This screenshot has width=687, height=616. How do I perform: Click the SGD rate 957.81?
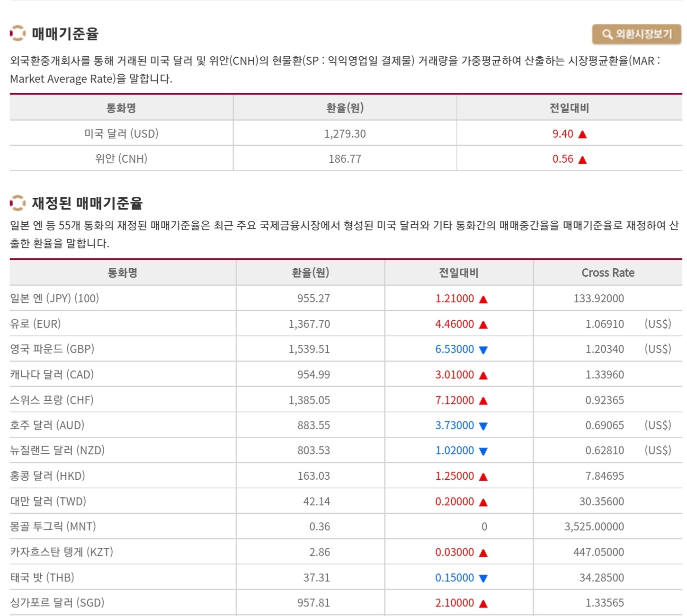[313, 603]
